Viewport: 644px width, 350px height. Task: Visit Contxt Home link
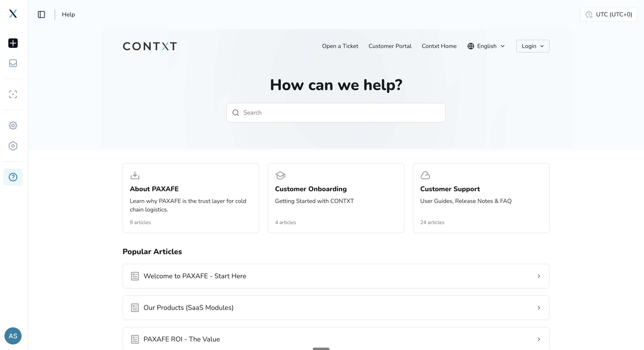point(439,46)
